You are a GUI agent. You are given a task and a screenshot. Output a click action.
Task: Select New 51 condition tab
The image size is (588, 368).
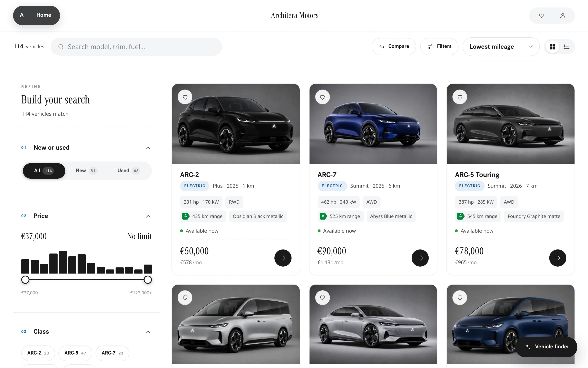pyautogui.click(x=86, y=171)
